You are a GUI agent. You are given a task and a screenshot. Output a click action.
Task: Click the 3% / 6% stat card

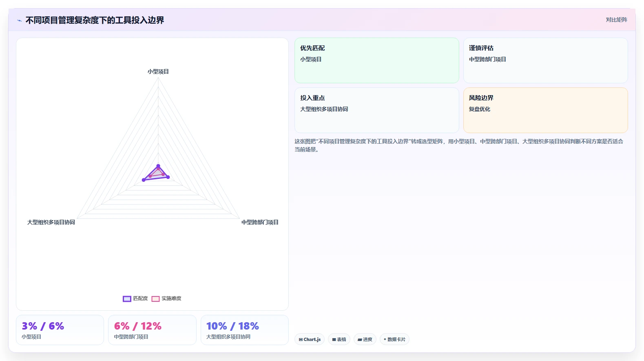[60, 330]
